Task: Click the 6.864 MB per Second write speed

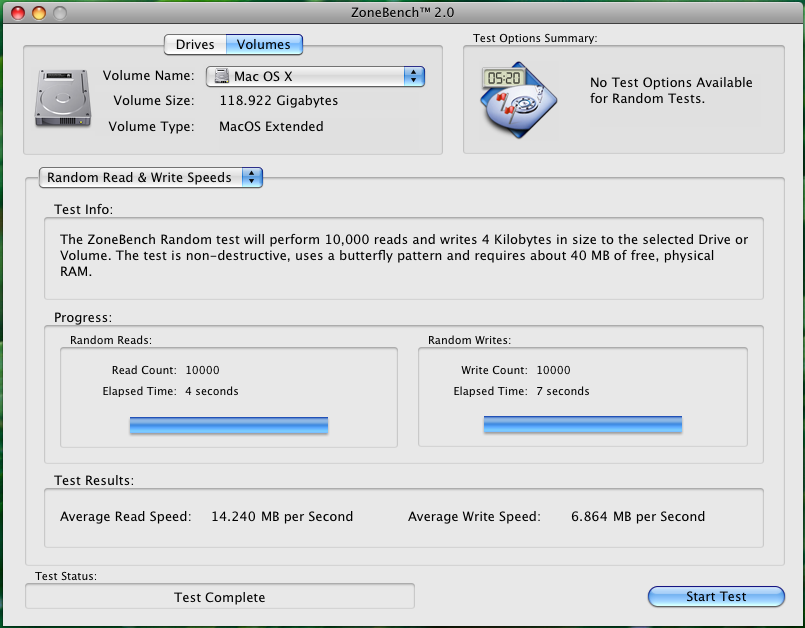Action: pos(638,517)
